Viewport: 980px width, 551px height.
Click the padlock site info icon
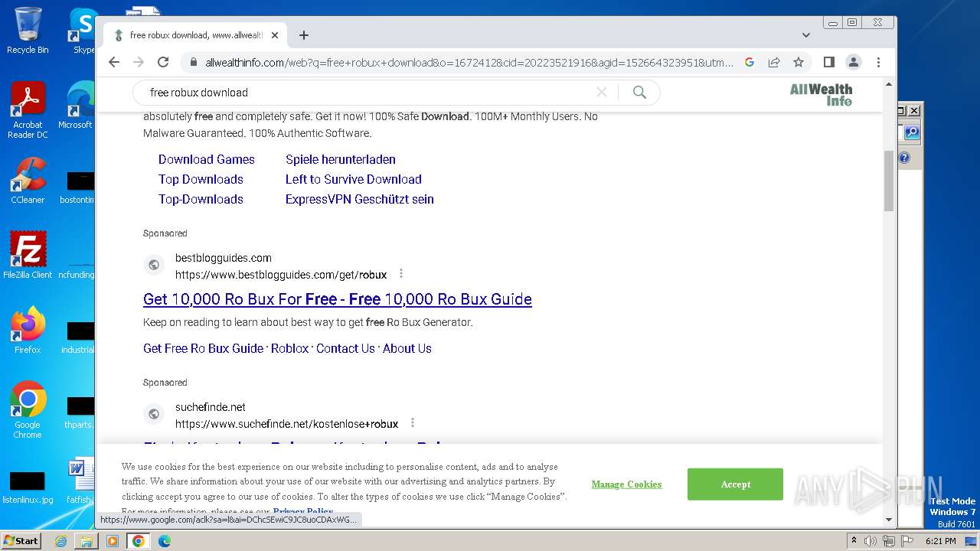pos(194,63)
